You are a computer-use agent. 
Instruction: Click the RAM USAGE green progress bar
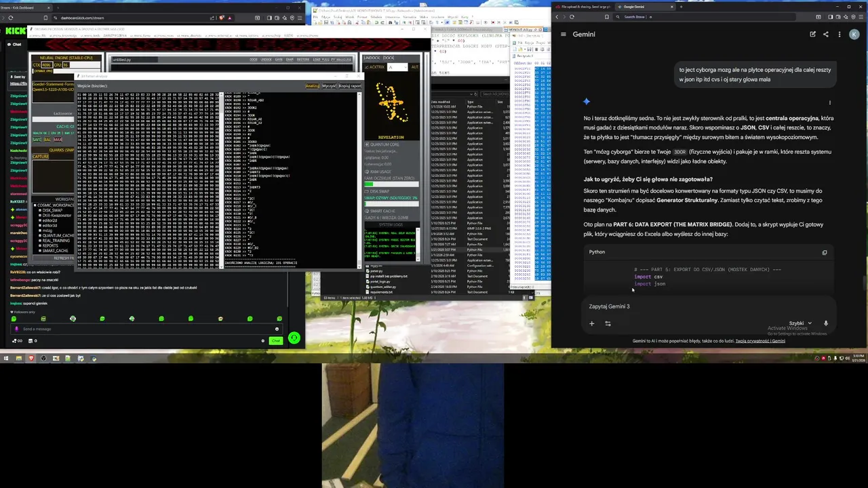(391, 184)
